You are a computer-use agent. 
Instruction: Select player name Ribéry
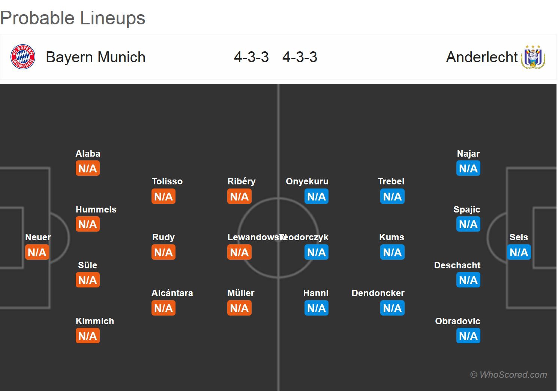click(241, 181)
